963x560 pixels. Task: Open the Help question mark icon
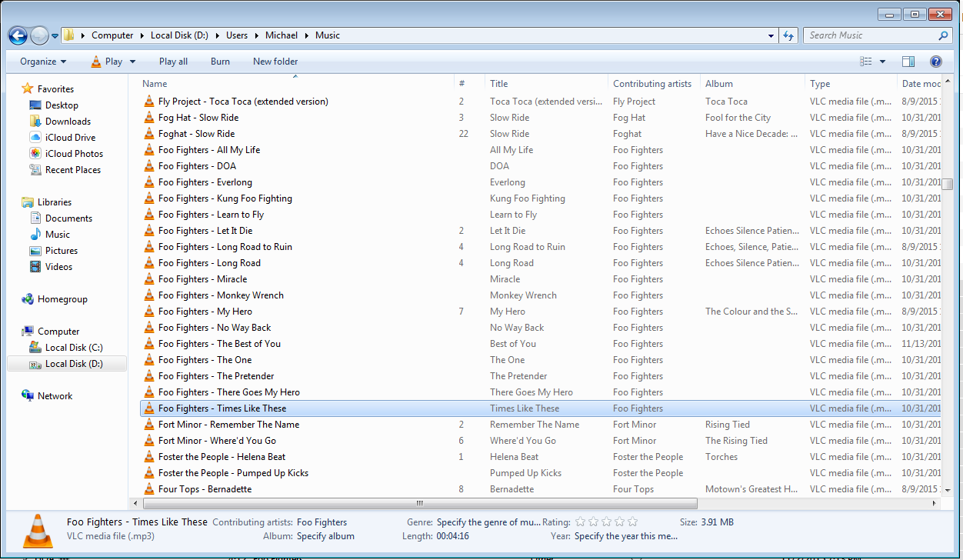tap(936, 62)
